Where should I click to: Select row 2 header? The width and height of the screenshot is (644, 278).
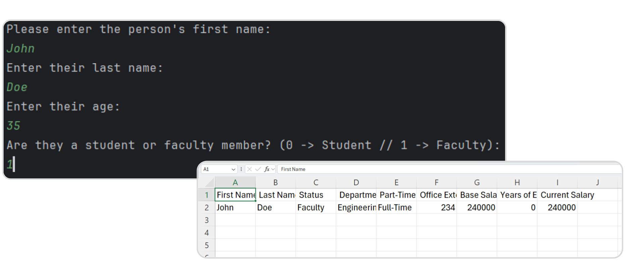[x=207, y=208]
